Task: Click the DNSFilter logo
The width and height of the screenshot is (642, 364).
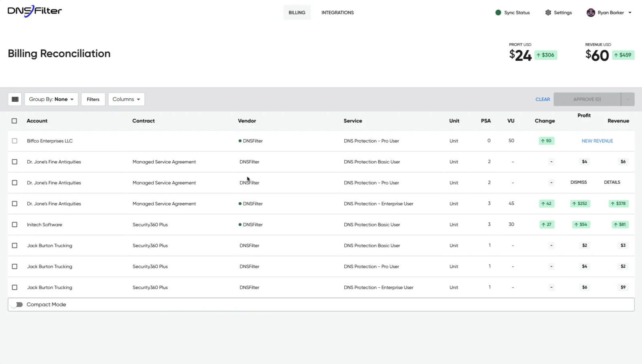Action: (35, 11)
